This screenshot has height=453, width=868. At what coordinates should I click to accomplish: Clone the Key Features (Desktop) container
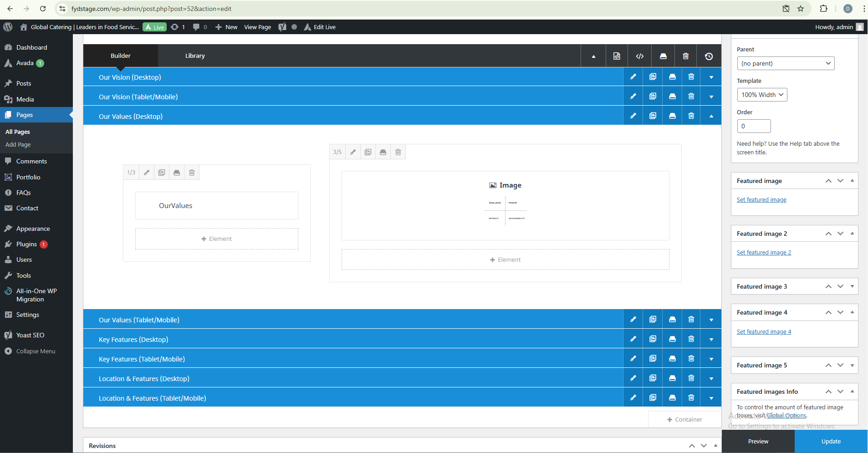click(x=653, y=339)
